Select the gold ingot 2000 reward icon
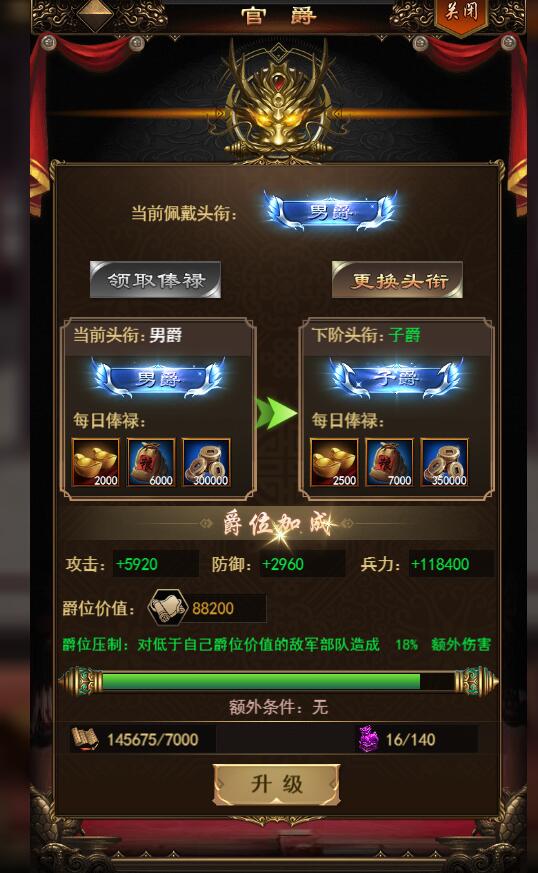The width and height of the screenshot is (538, 873). (96, 463)
